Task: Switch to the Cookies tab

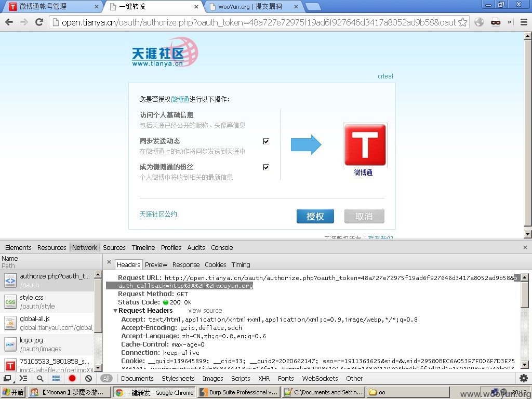Action: coord(216,264)
